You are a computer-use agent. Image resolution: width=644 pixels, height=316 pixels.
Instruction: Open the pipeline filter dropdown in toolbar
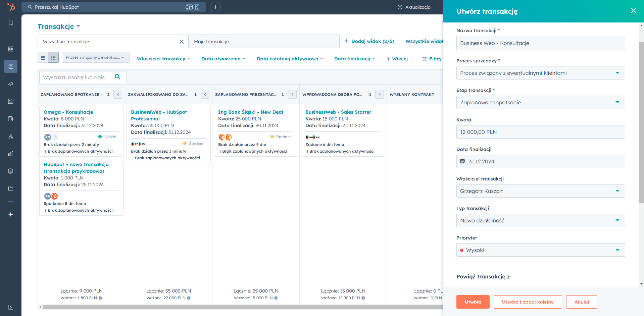96,57
